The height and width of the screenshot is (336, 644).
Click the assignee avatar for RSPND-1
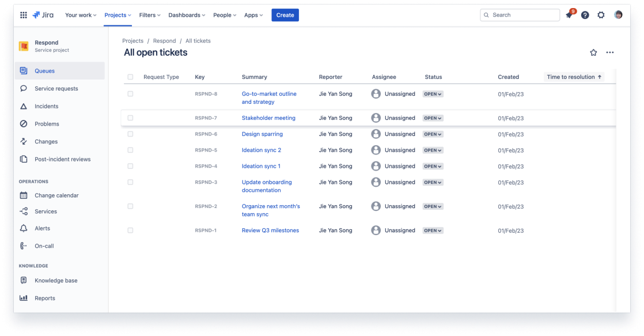(x=376, y=231)
